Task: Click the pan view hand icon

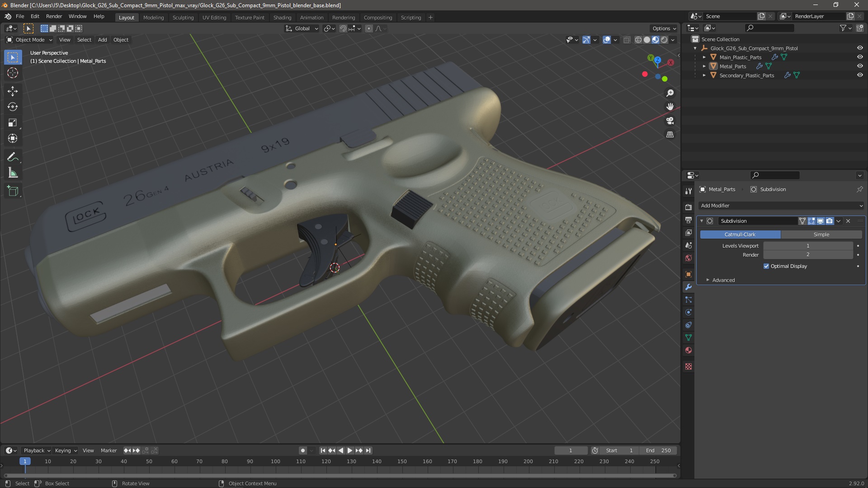Action: point(670,107)
